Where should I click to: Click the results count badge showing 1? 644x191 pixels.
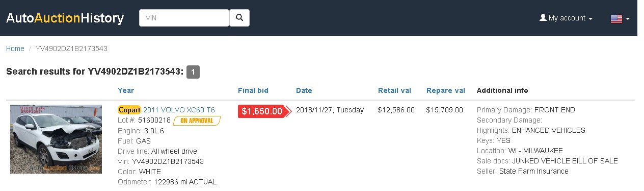[193, 72]
